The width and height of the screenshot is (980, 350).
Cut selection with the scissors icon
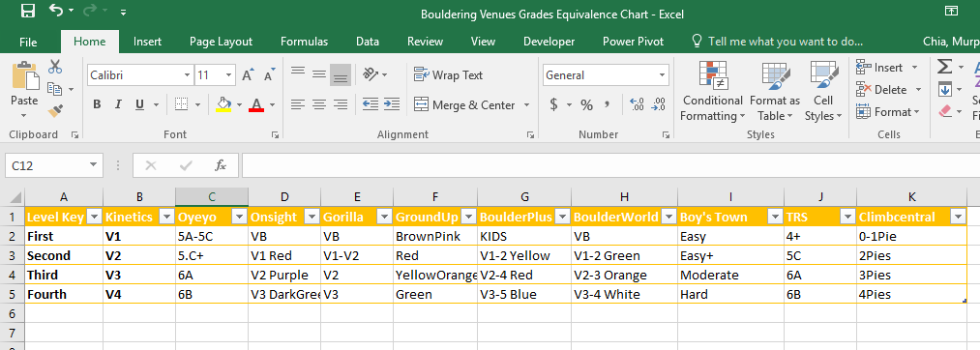[x=55, y=67]
